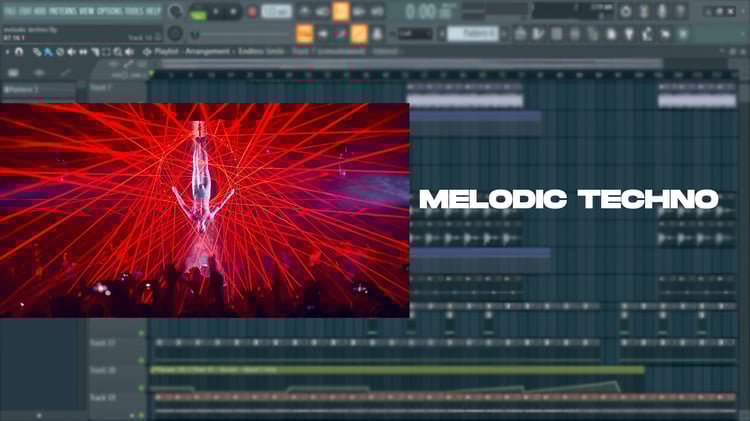Viewport: 750px width, 421px height.
Task: Open the TOOLS menu
Action: [133, 11]
